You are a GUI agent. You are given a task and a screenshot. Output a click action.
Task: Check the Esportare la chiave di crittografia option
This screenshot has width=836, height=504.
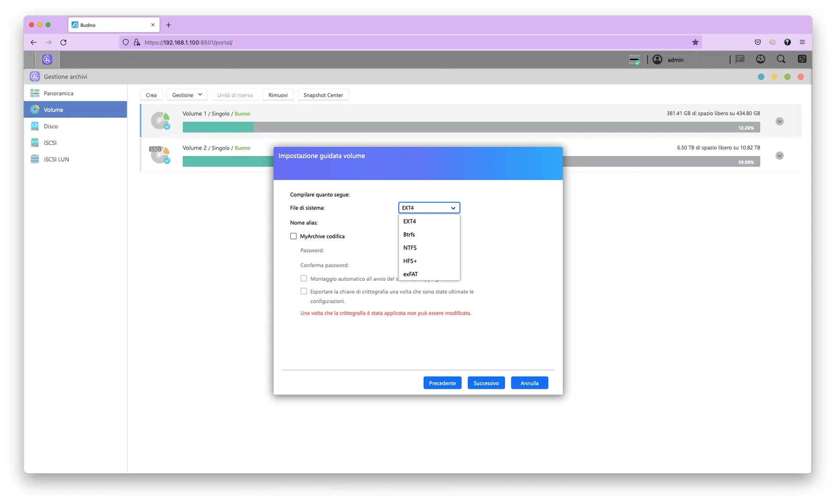coord(303,291)
